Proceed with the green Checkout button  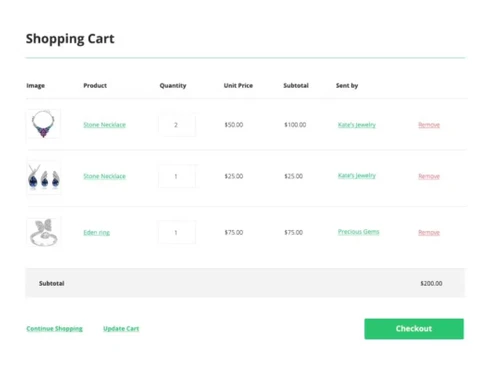point(414,329)
